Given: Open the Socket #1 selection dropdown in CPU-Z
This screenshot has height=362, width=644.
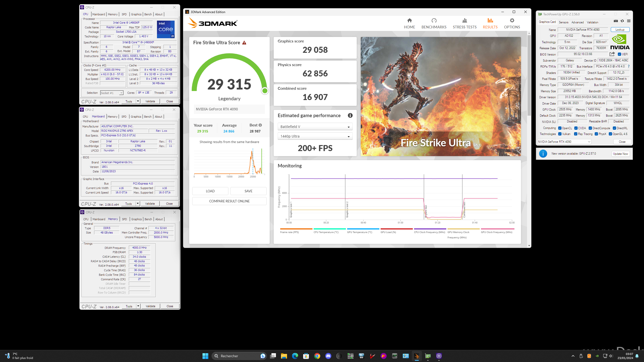Looking at the screenshot, I should [112, 93].
